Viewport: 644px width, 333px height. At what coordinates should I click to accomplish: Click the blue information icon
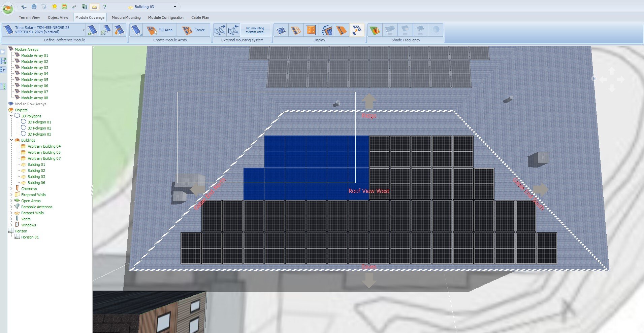tap(34, 7)
